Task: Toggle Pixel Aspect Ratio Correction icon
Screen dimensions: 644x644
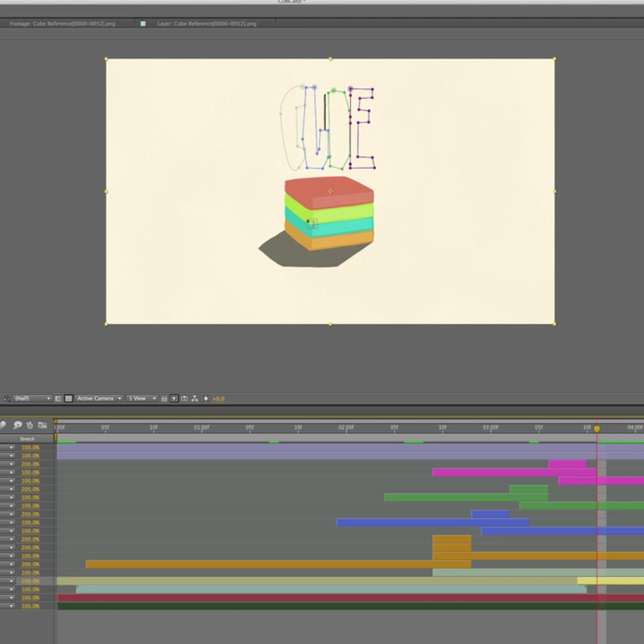Action: [164, 398]
